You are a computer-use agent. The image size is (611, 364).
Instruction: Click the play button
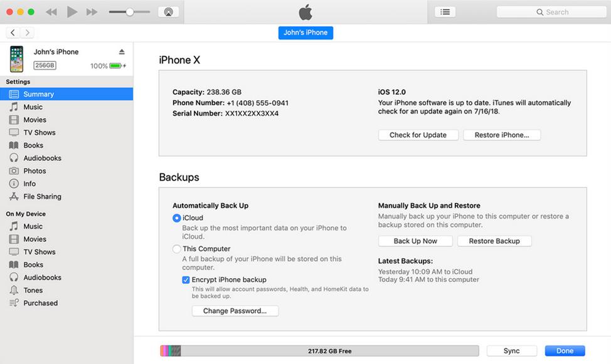(72, 12)
